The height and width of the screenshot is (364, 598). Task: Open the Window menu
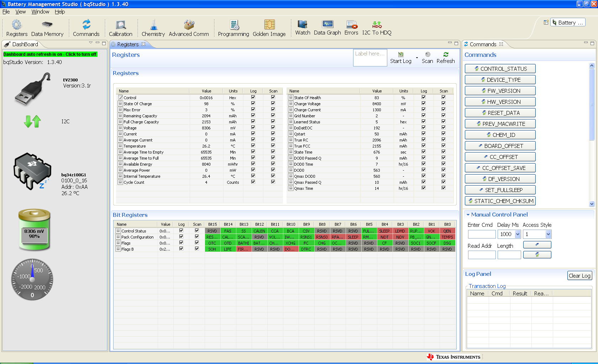coord(40,12)
